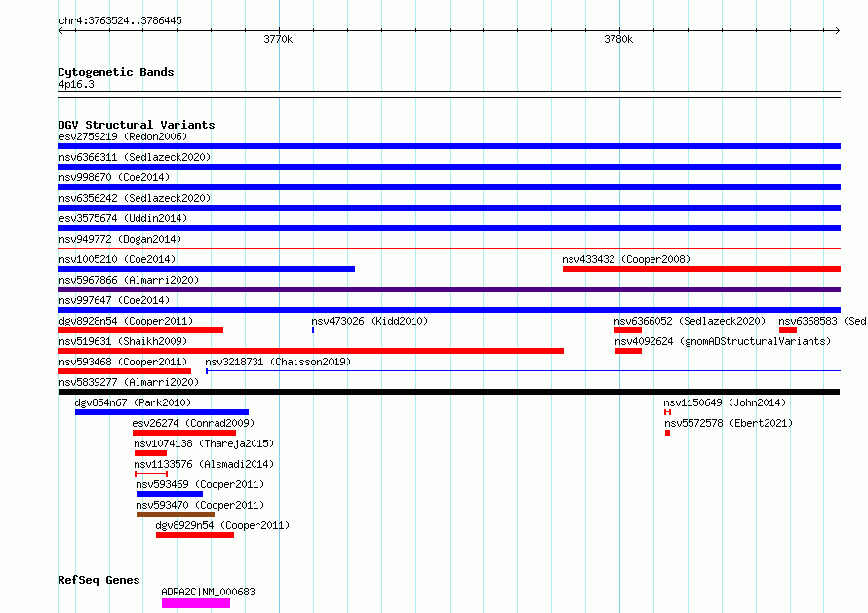The width and height of the screenshot is (868, 613).
Task: Click the 3780k ruler tick label
Action: (x=618, y=39)
